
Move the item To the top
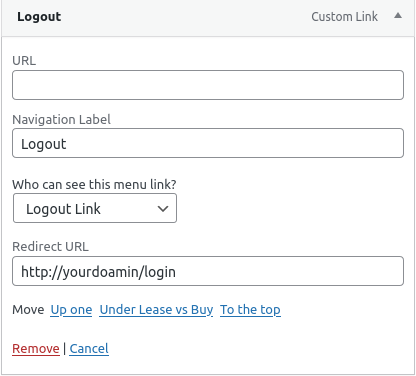[x=250, y=310]
